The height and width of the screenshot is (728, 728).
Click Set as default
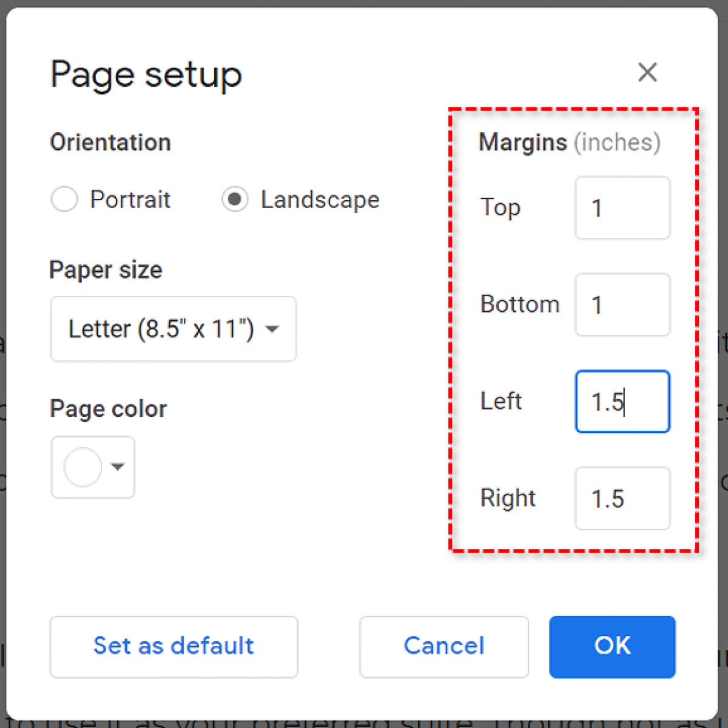[174, 646]
